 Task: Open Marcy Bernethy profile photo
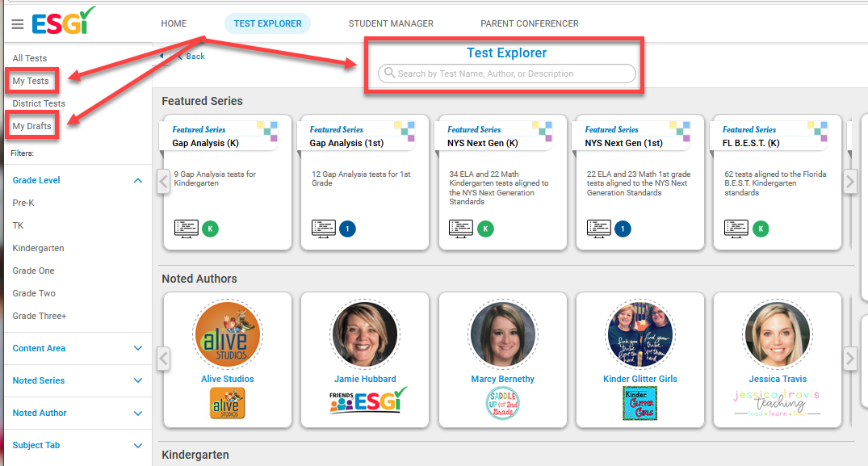coord(503,335)
